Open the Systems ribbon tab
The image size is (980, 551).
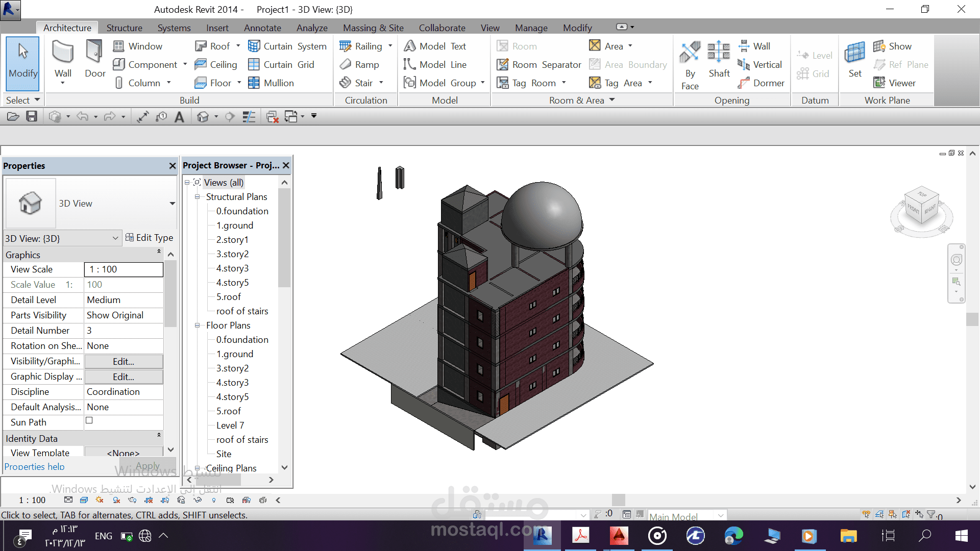174,28
